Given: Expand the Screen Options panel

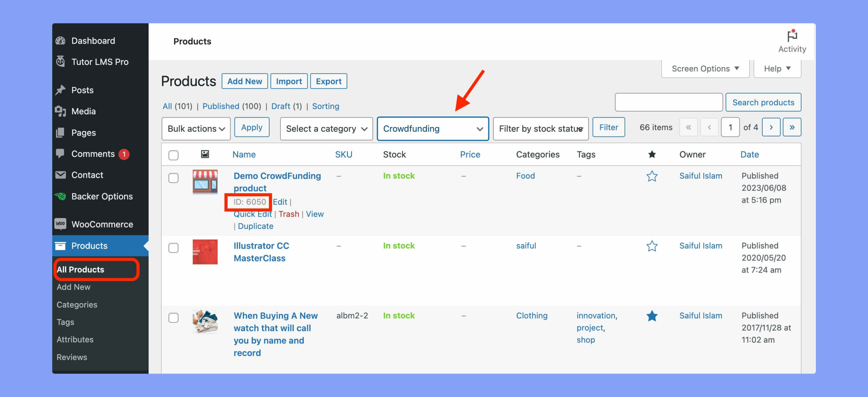Looking at the screenshot, I should 705,69.
